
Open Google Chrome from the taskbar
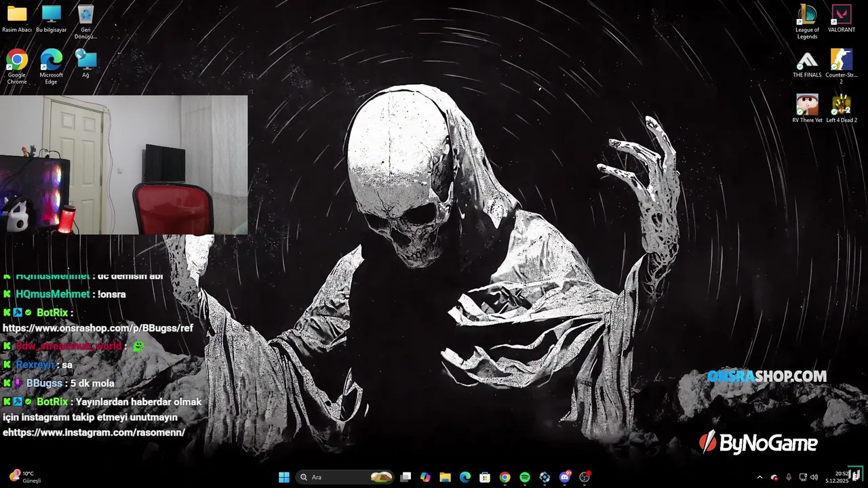505,477
